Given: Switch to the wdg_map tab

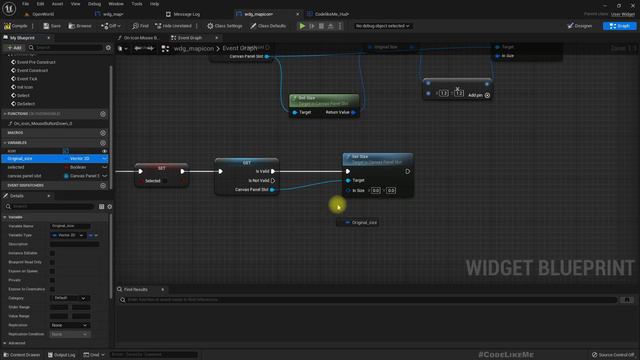Looking at the screenshot, I should click(109, 14).
